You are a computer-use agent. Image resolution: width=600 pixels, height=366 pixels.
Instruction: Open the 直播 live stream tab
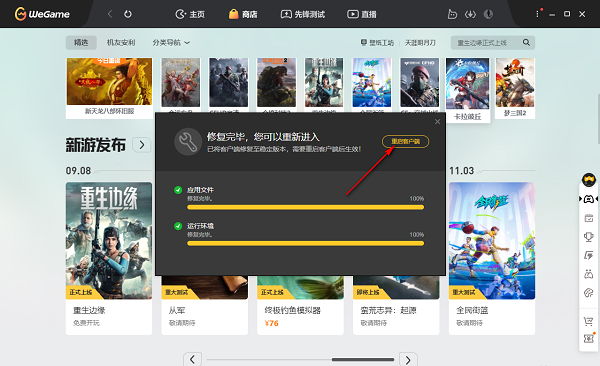point(362,14)
